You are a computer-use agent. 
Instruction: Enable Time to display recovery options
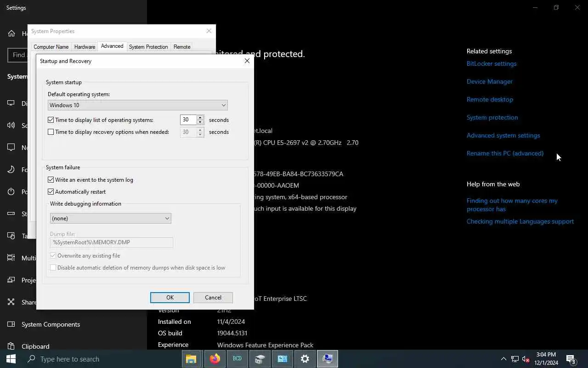[51, 132]
